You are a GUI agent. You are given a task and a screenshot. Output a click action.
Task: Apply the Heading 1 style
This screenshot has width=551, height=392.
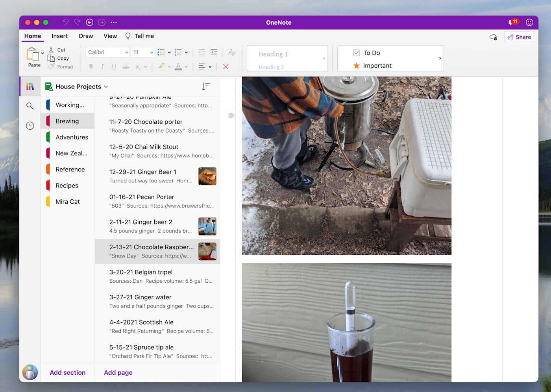point(273,54)
